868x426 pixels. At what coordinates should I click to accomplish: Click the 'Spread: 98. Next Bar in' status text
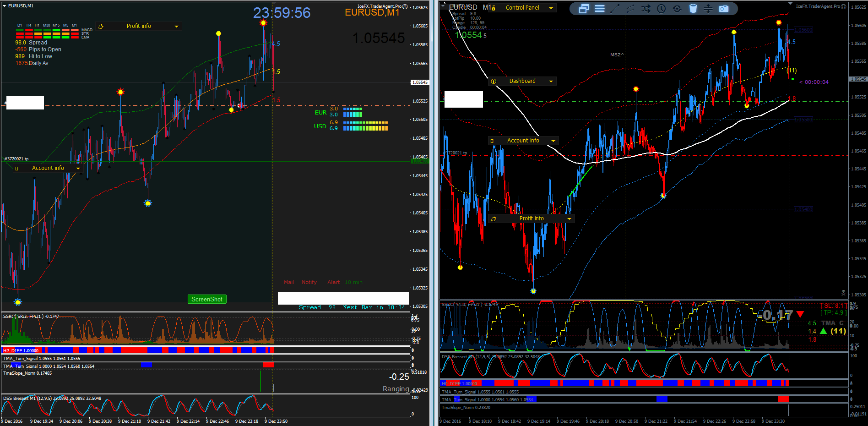[x=352, y=307]
